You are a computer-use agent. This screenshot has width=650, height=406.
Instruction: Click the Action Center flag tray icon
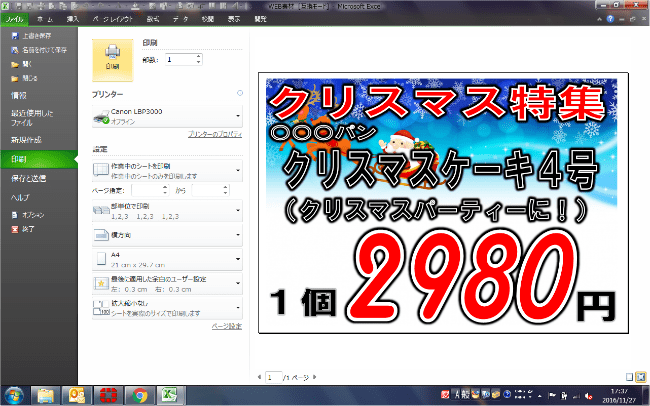[552, 395]
